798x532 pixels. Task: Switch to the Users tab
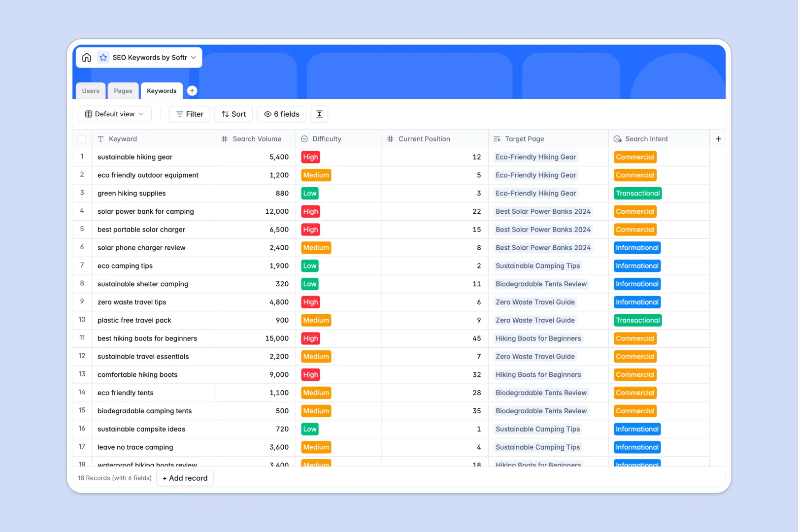tap(91, 91)
